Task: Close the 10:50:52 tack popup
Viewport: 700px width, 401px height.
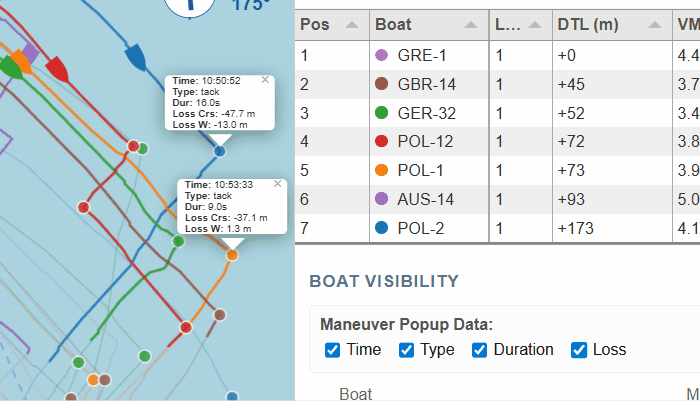Action: [265, 79]
